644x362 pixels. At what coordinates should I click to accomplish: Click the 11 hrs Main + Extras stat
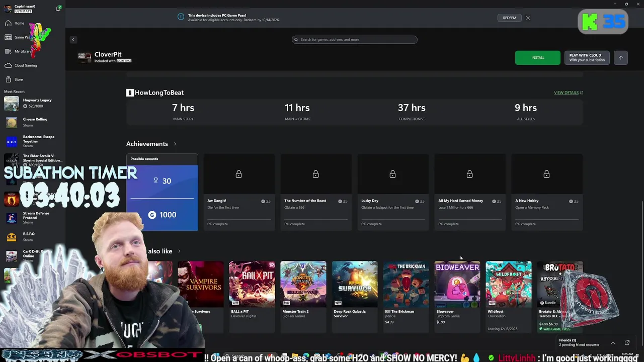[297, 112]
